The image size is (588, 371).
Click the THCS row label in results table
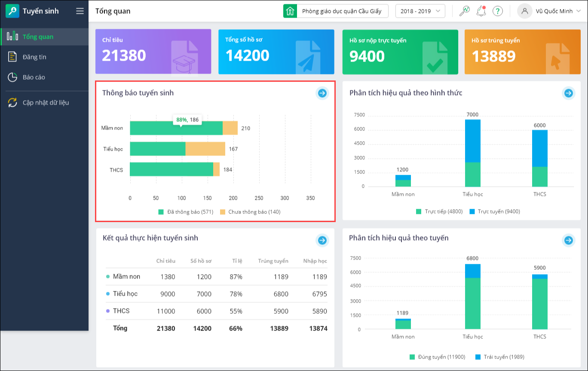(121, 311)
